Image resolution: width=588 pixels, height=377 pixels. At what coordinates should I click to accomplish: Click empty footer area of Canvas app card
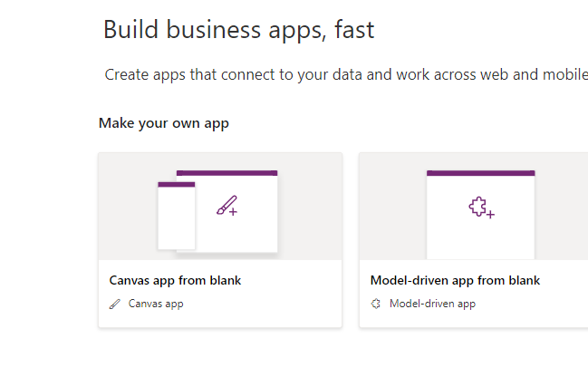pos(263,317)
